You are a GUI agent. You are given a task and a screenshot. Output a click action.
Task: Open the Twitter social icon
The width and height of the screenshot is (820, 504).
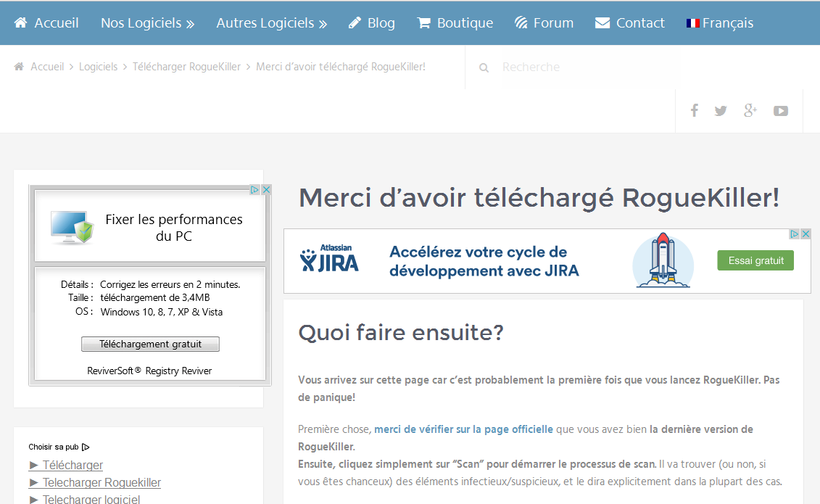point(720,111)
